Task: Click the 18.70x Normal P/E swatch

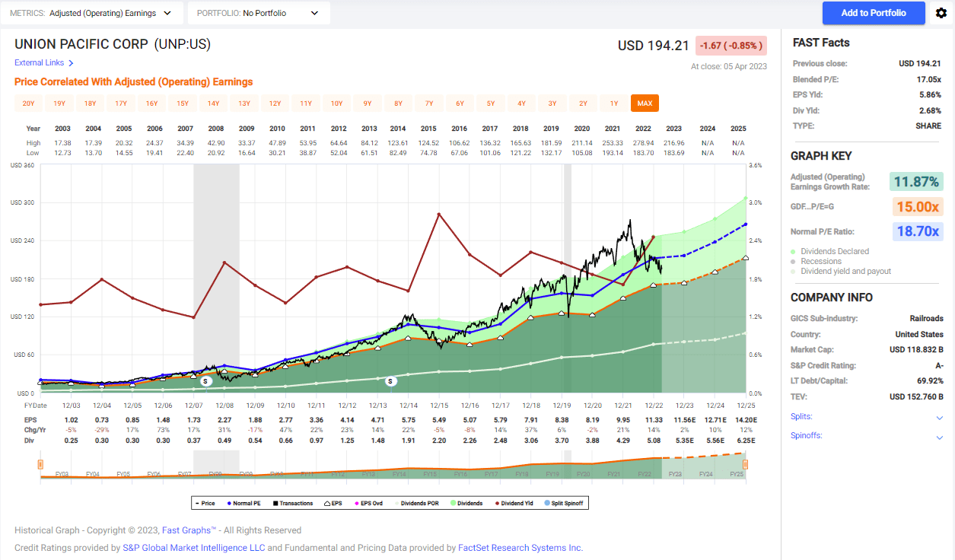Action: 917,231
